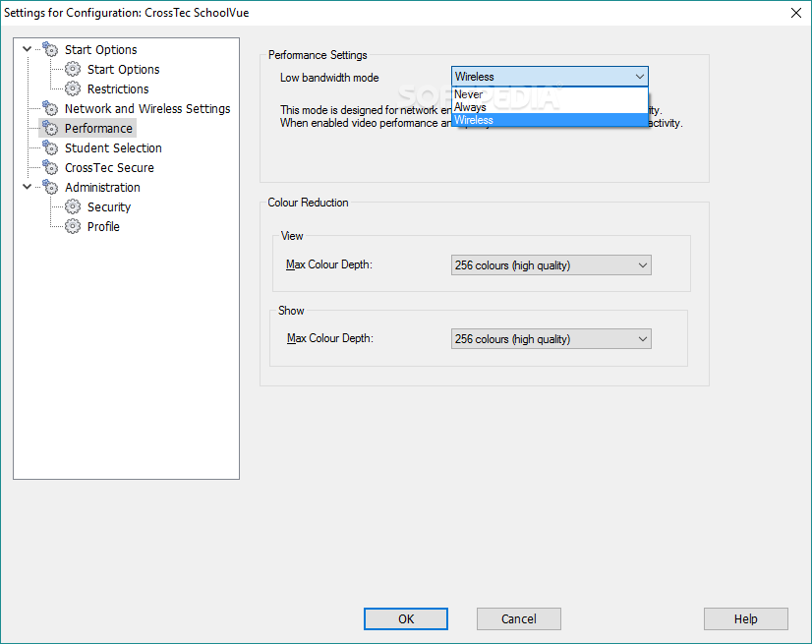Click gear icon next to Restrictions
The height and width of the screenshot is (644, 812).
pos(73,88)
